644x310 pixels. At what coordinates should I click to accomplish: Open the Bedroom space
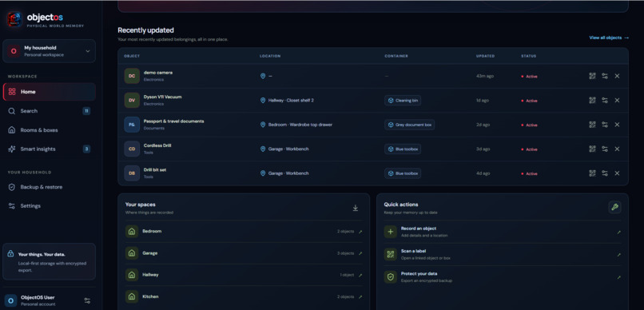coord(244,232)
